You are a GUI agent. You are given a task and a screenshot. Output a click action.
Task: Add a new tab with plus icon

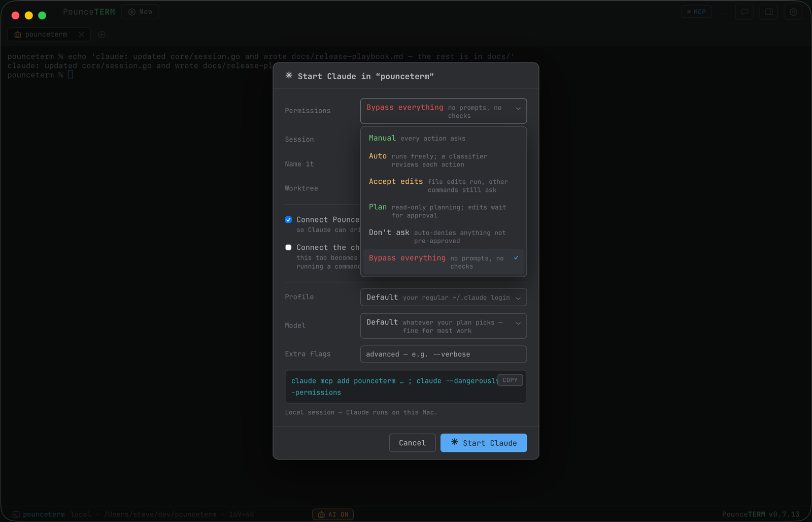coord(102,35)
